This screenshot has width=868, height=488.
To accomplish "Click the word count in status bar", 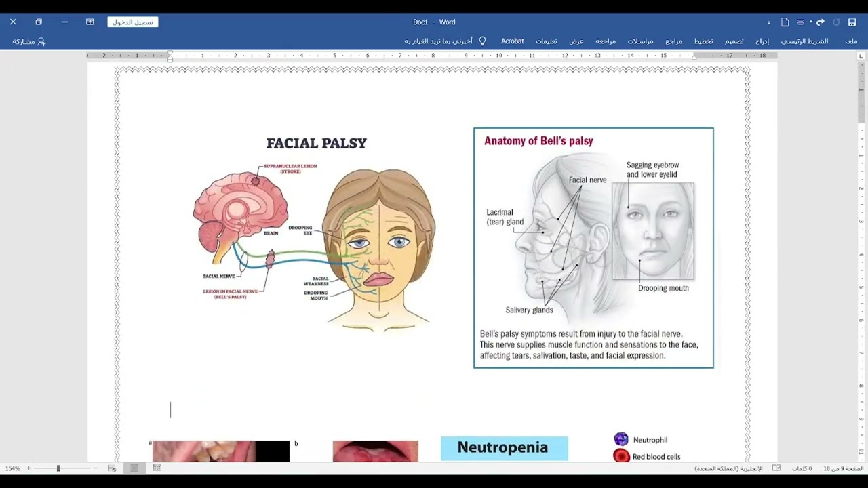I will tap(802, 468).
